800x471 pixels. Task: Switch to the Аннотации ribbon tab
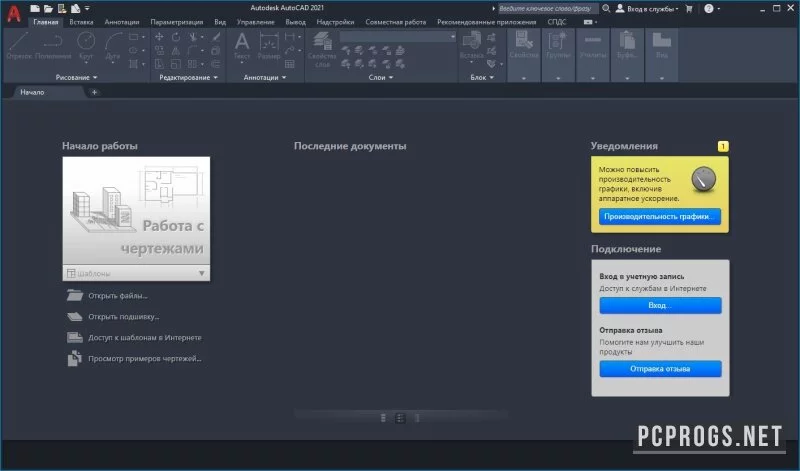[x=122, y=22]
